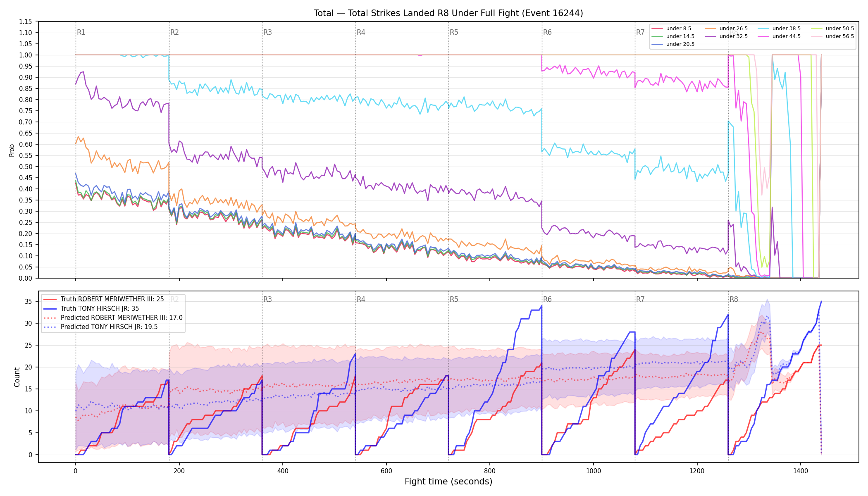Click the x-axis tick label 400

pos(283,470)
